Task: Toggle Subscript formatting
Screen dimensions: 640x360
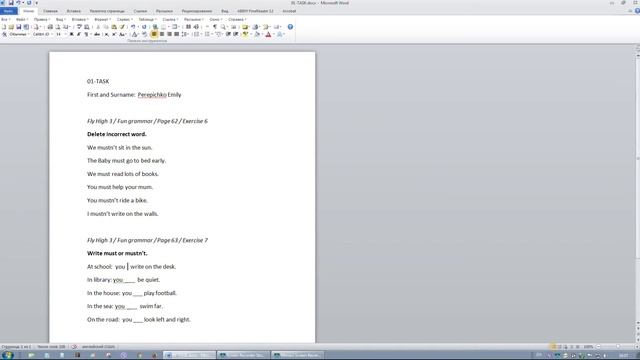Action: click(107, 34)
